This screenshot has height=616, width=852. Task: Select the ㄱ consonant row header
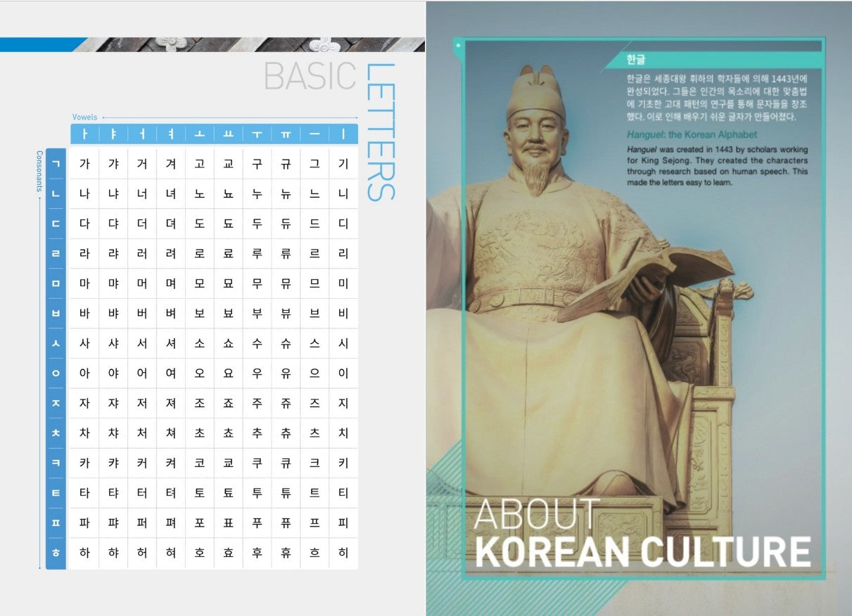click(x=56, y=164)
